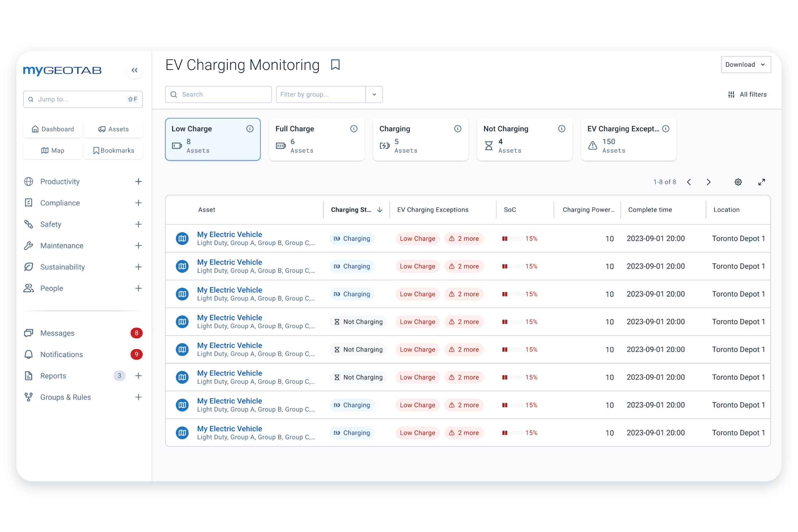Expand the Maintenance menu
798x532 pixels.
pos(138,245)
